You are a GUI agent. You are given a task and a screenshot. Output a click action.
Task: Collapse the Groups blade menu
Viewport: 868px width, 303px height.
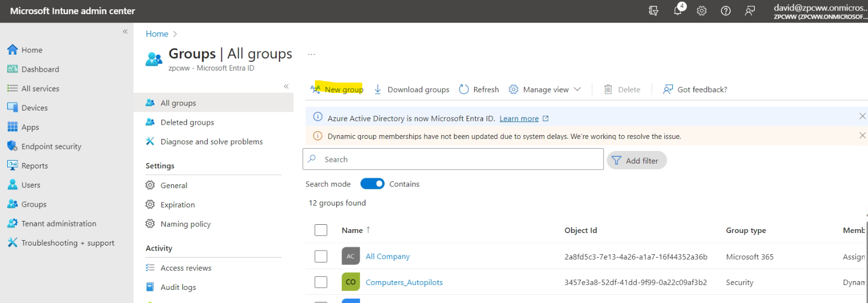tap(286, 86)
